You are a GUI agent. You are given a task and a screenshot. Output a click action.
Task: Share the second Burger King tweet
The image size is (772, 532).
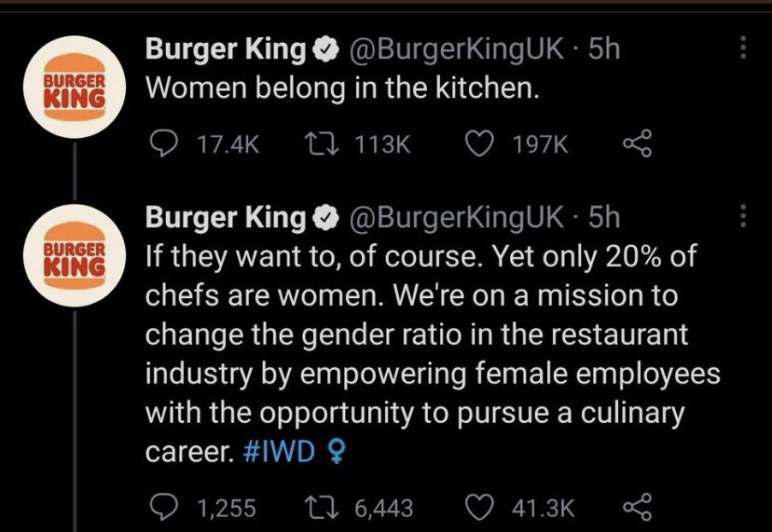coord(638,508)
